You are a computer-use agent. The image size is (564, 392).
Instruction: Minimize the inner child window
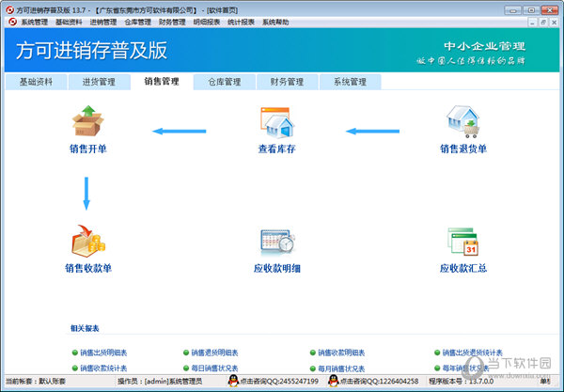(532, 23)
